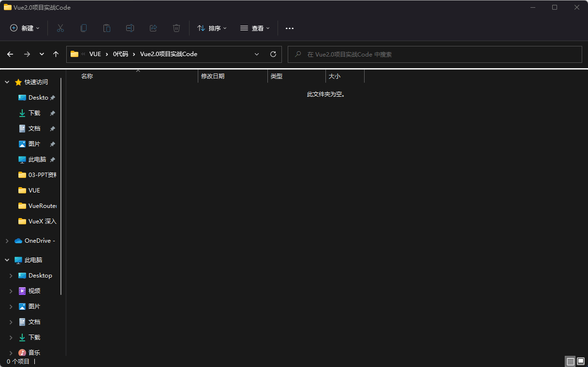Open pinned 图片 in quick access
This screenshot has height=367, width=588.
coord(34,144)
